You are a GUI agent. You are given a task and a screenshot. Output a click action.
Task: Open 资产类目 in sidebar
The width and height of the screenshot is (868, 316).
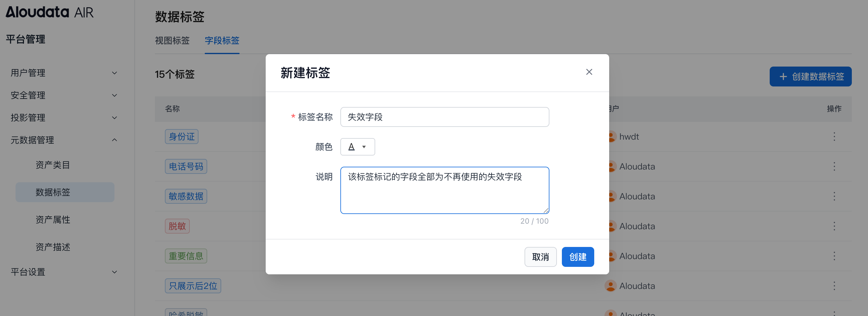(53, 165)
